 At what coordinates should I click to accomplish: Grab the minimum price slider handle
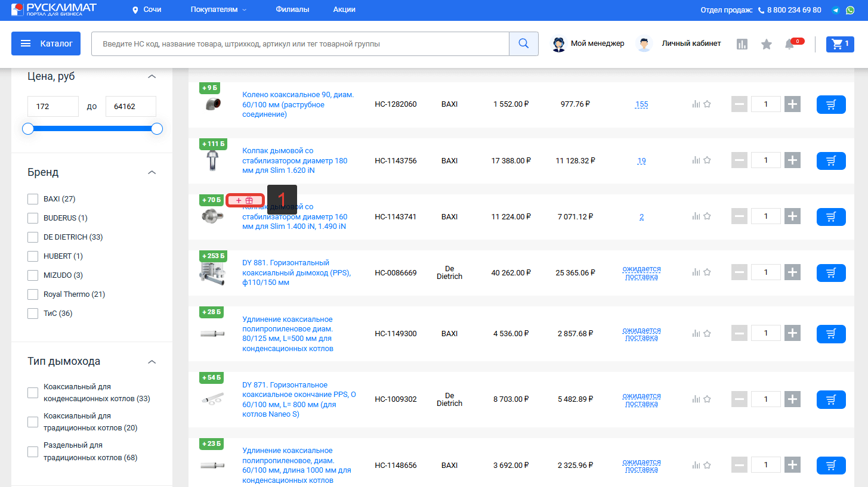point(28,129)
